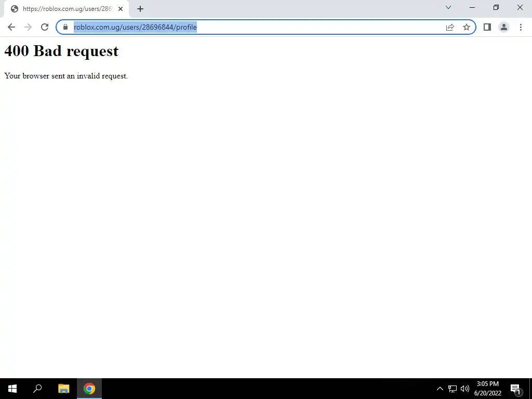Open the browser side panel
The width and height of the screenshot is (532, 399).
(487, 27)
